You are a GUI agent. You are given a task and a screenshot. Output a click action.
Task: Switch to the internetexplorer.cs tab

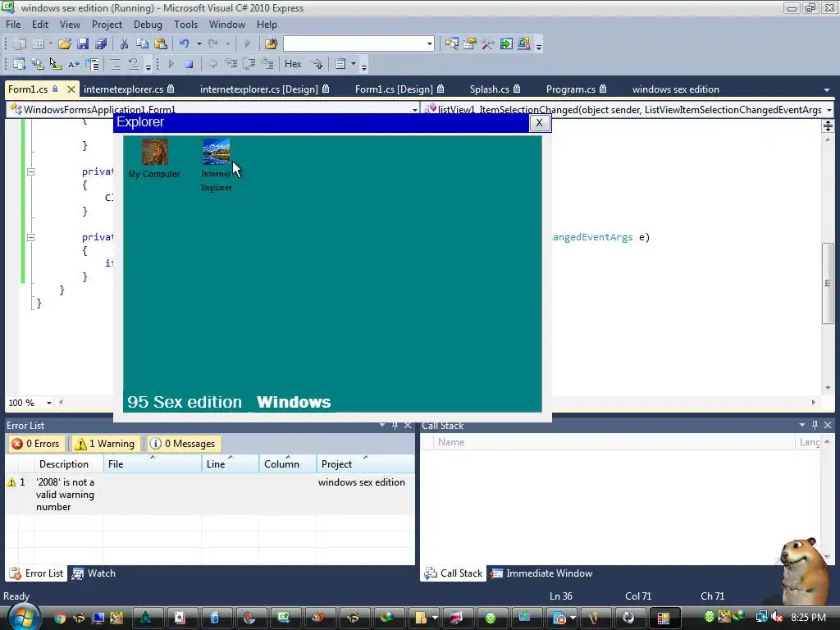point(129,89)
